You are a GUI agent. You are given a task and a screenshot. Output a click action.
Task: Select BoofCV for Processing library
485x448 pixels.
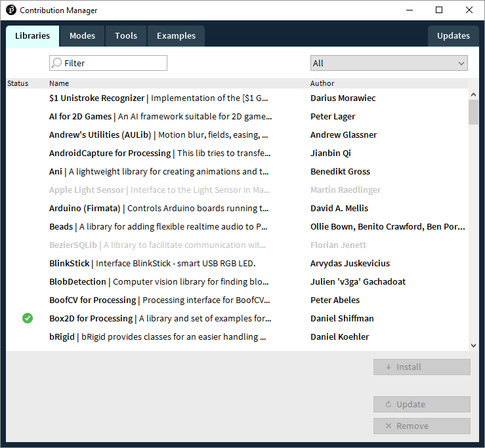(x=237, y=300)
